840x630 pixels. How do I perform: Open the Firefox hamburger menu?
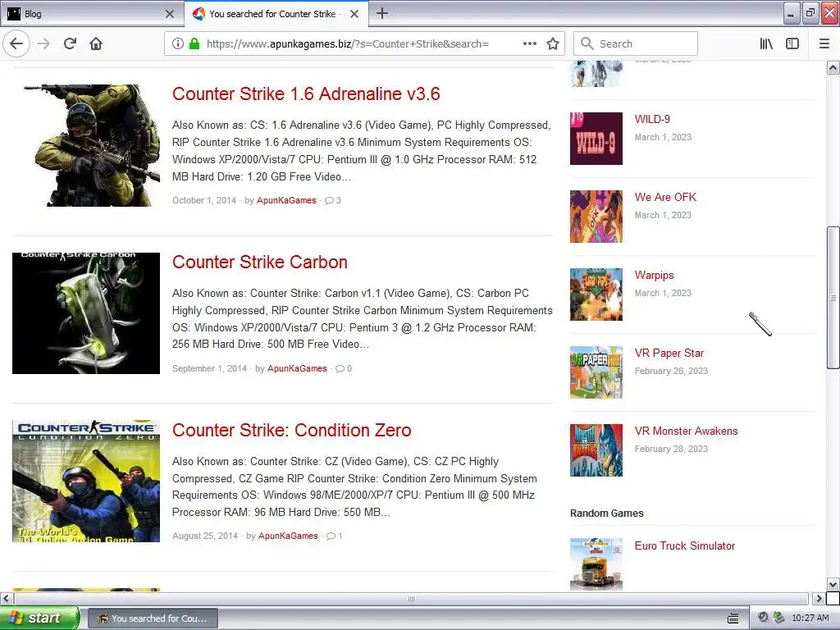[x=824, y=44]
